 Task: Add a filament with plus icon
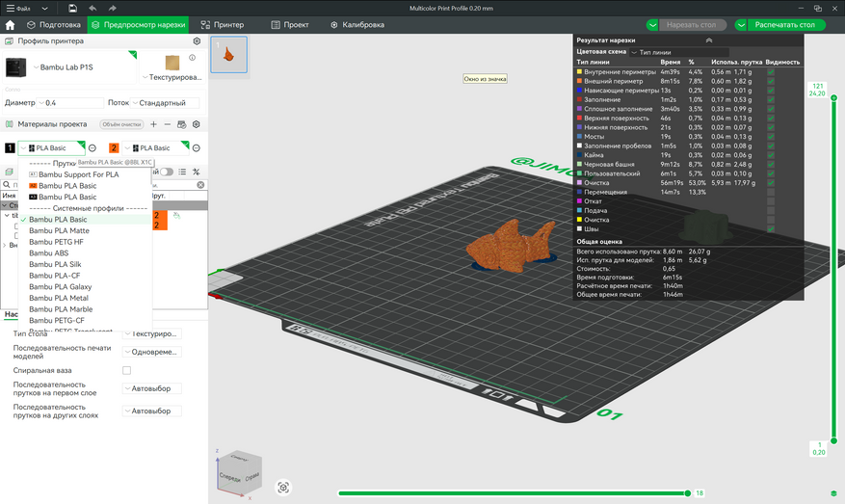[153, 124]
